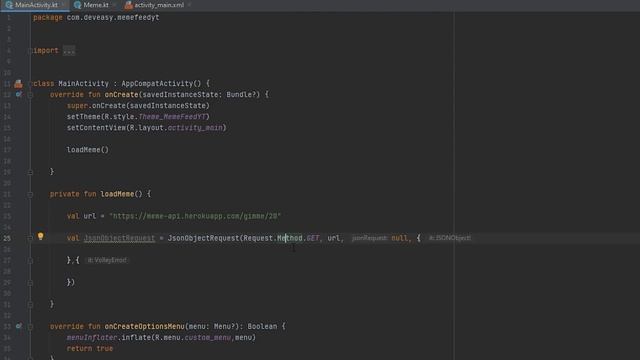This screenshot has height=360, width=640.
Task: Click the it: VolleyError! inlay hint
Action: 107,260
